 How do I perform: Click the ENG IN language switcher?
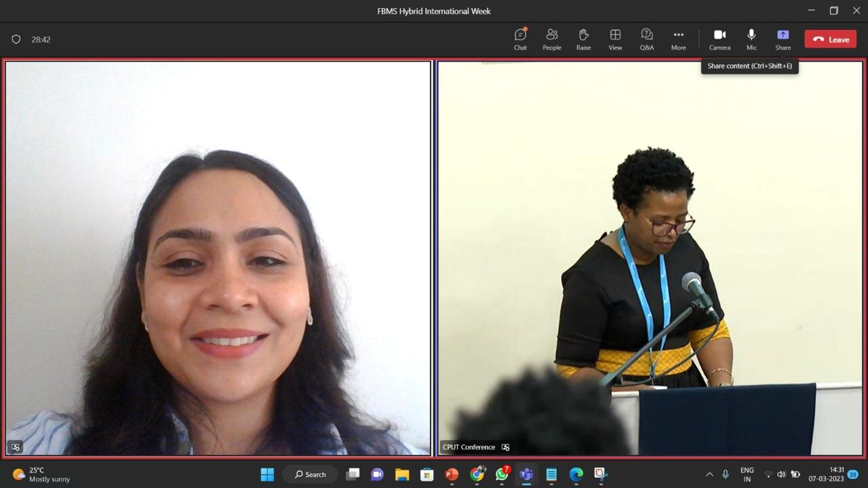747,474
